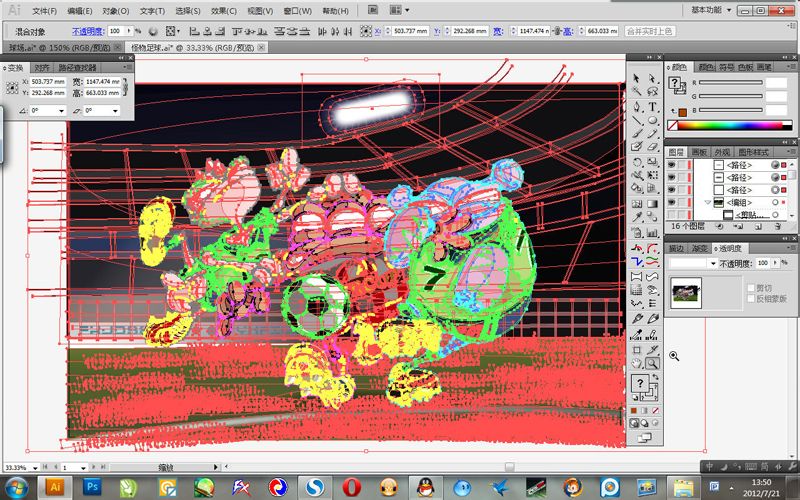The width and height of the screenshot is (800, 500).
Task: Click the color spectrum bar
Action: pyautogui.click(x=730, y=125)
